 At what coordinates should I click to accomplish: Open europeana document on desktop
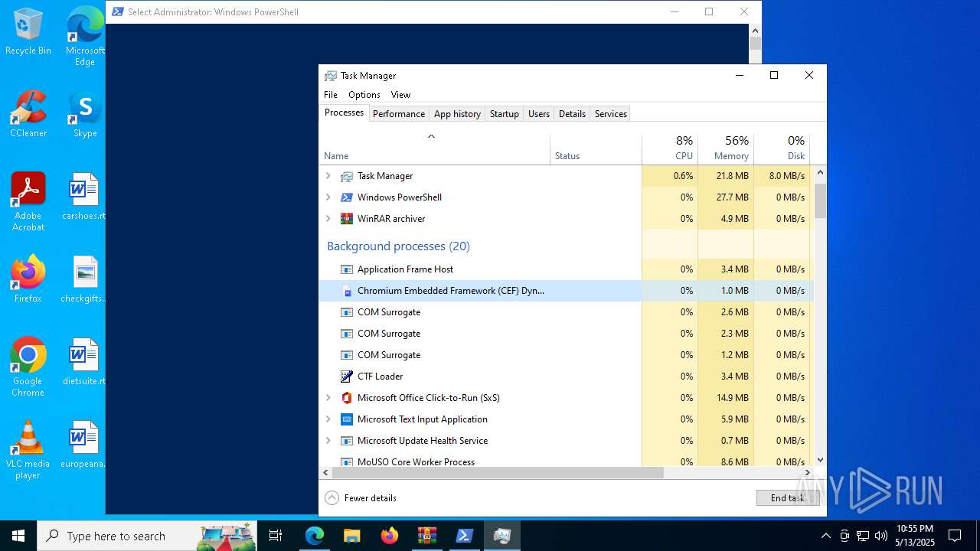(84, 445)
